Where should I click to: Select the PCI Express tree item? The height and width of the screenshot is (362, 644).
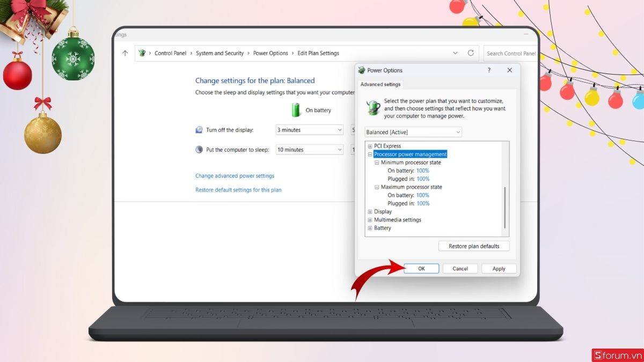pyautogui.click(x=387, y=146)
